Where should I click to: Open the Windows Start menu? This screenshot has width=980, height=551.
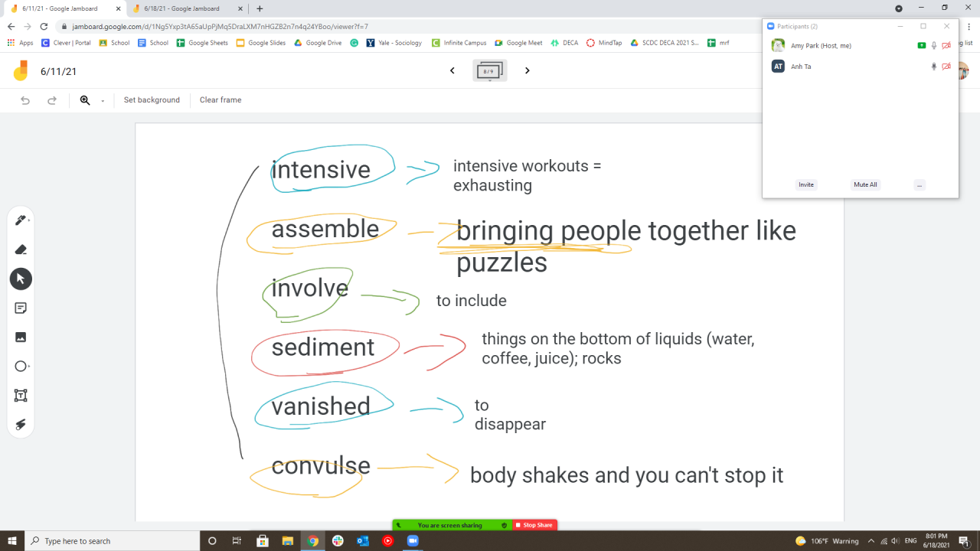[x=12, y=541]
